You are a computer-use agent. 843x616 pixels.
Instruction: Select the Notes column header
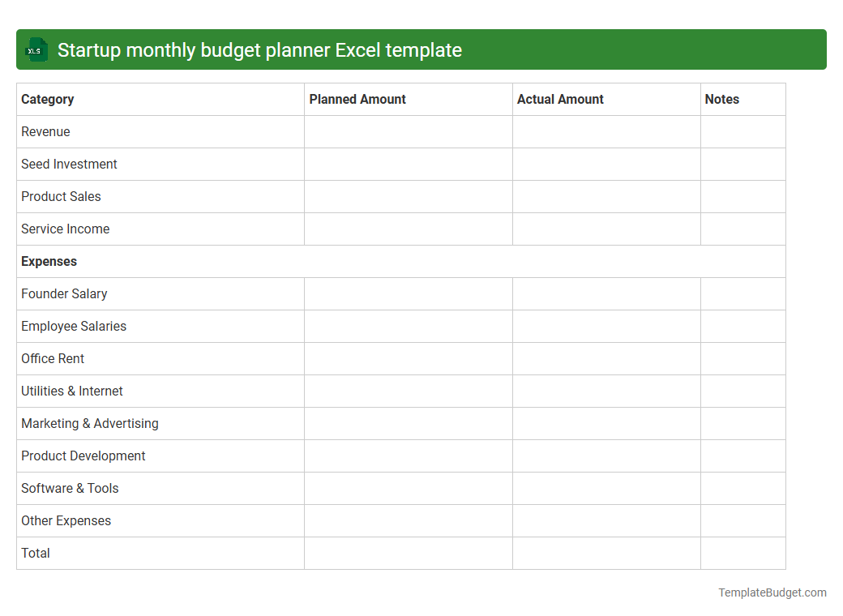pos(722,99)
